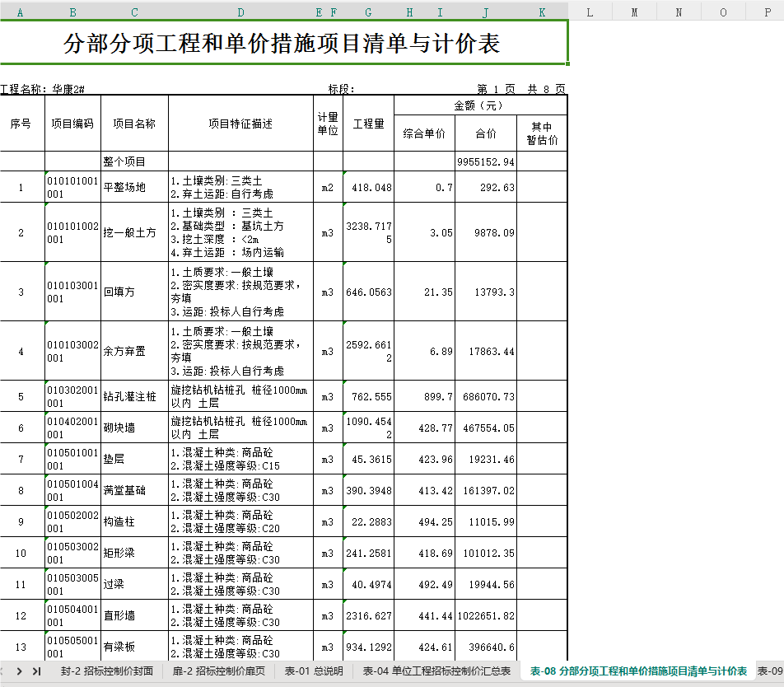Screen dimensions: 784x687
Task: Select column O header
Action: (723, 12)
